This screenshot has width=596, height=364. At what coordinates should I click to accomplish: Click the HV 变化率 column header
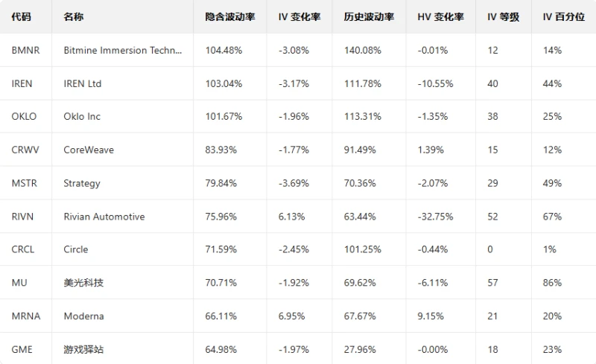coord(441,17)
